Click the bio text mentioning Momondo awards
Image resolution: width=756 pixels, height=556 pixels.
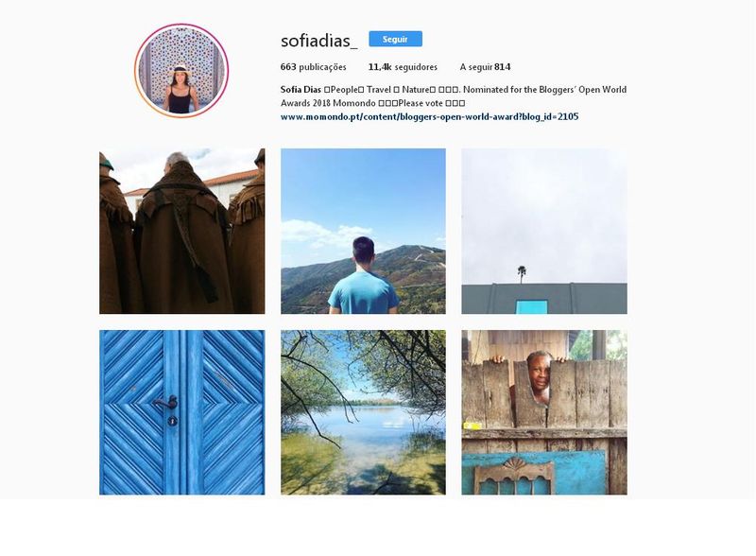(x=454, y=96)
